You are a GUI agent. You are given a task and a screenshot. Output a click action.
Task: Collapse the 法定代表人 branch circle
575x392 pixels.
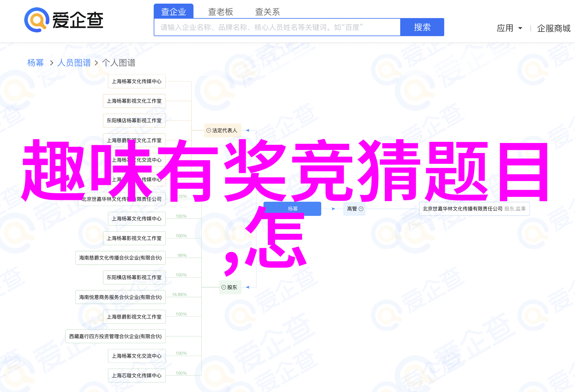pos(209,130)
